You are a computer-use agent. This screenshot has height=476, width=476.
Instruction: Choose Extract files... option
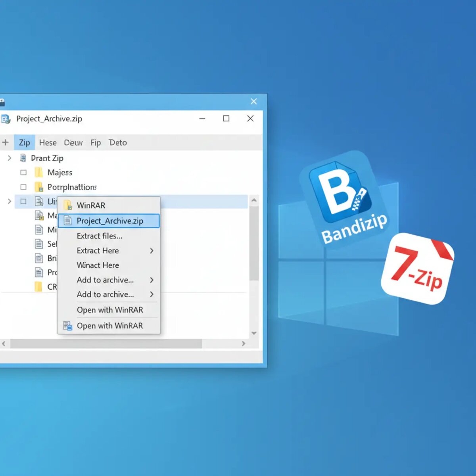pyautogui.click(x=109, y=236)
